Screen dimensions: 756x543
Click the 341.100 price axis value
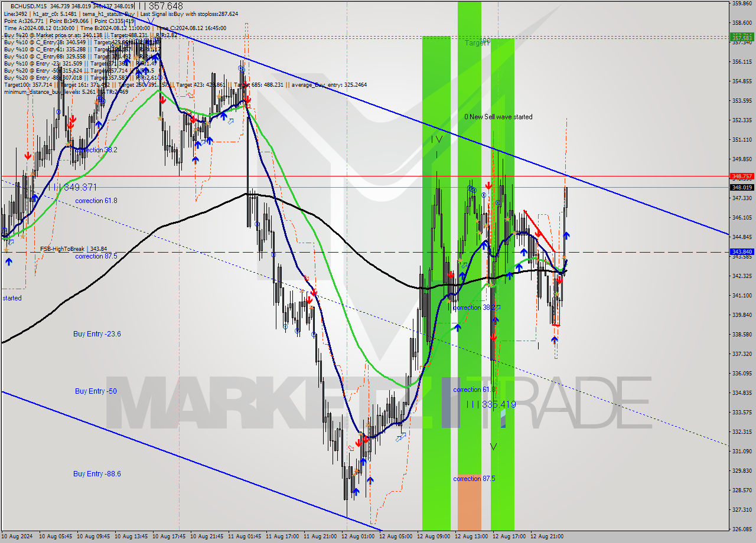tap(742, 295)
